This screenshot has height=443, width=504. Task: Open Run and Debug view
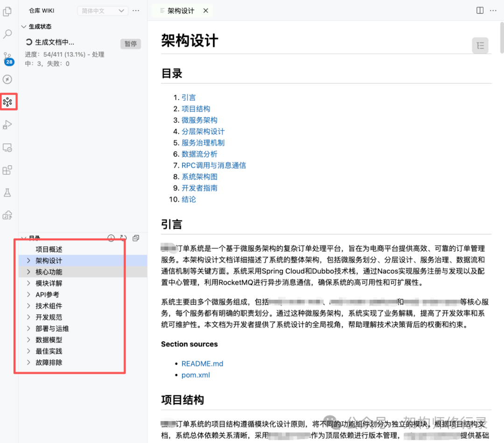7,125
